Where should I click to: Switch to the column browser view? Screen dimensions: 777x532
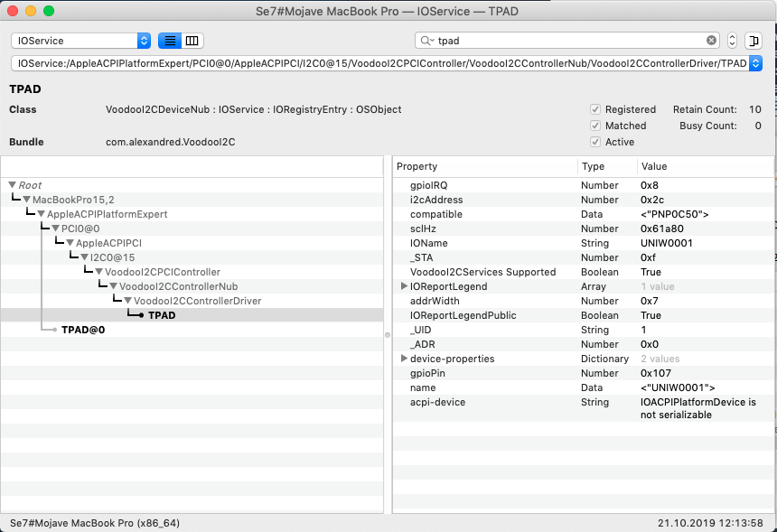[192, 41]
